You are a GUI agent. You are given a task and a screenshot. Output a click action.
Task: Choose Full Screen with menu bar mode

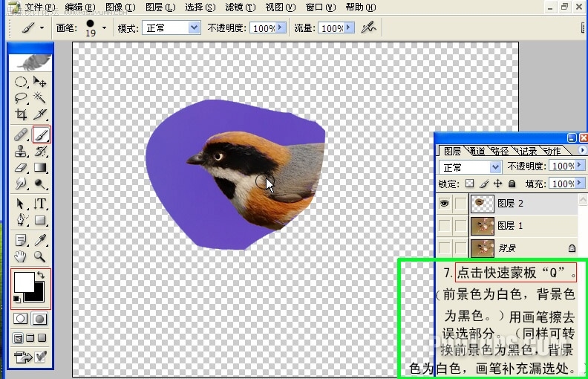point(30,338)
